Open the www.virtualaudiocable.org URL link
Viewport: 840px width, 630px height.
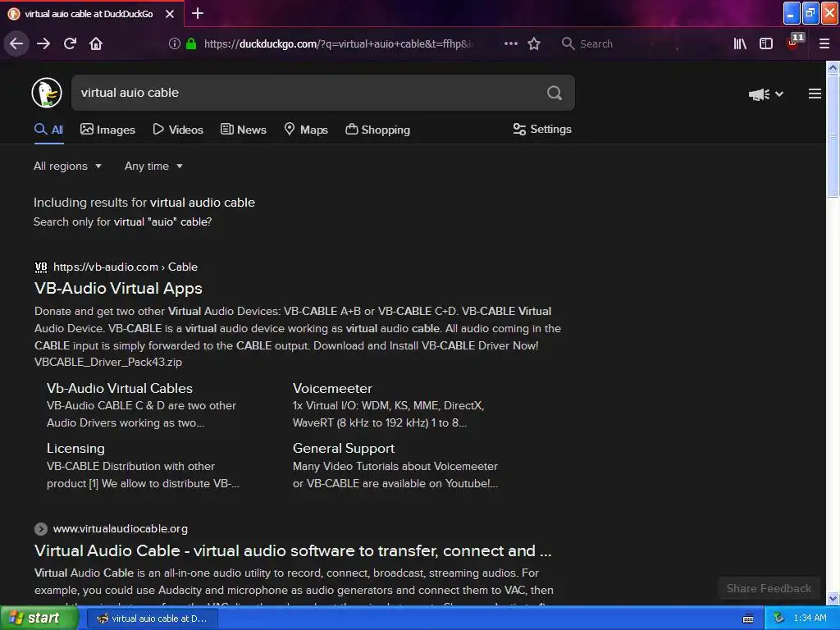coord(121,529)
